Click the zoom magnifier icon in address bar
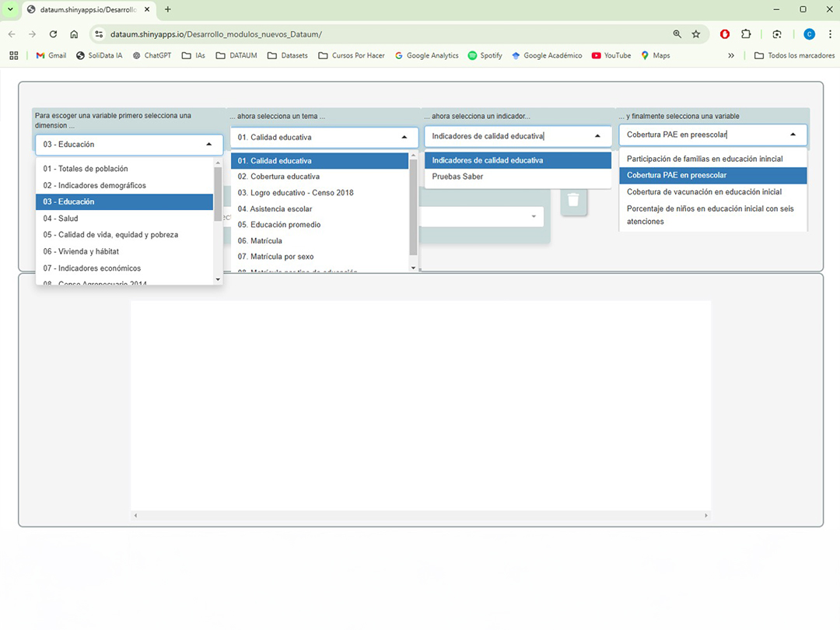840x630 pixels. (677, 34)
